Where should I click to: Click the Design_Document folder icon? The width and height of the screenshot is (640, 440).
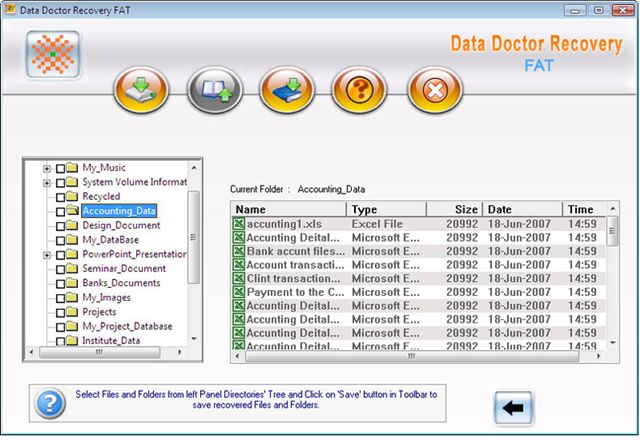click(x=72, y=225)
